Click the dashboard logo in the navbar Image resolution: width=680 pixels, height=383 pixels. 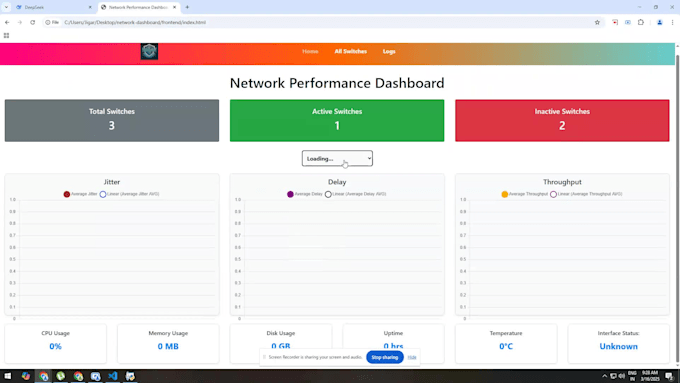[149, 51]
